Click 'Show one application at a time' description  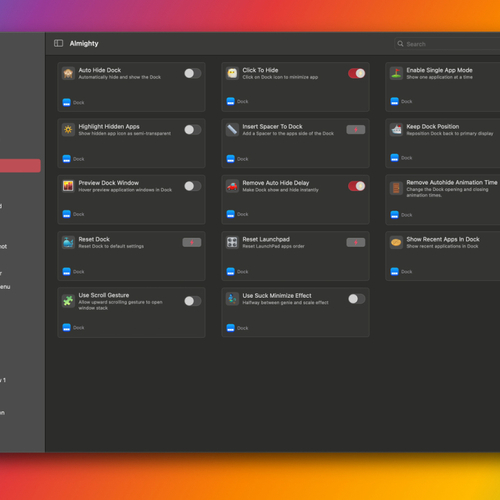[x=439, y=77]
